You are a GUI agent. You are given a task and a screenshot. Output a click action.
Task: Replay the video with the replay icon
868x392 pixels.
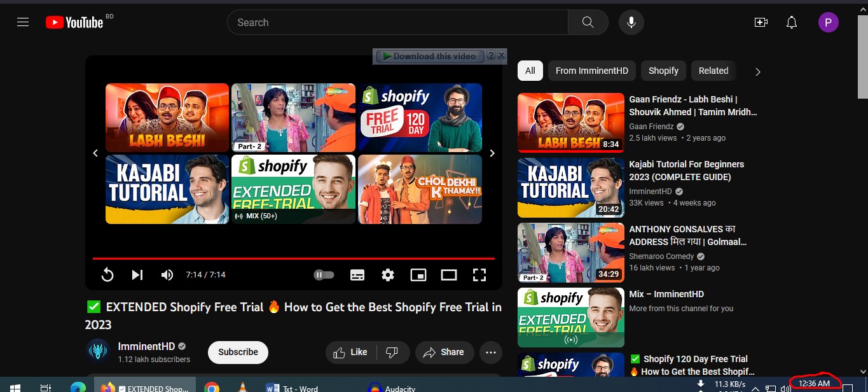pos(107,275)
